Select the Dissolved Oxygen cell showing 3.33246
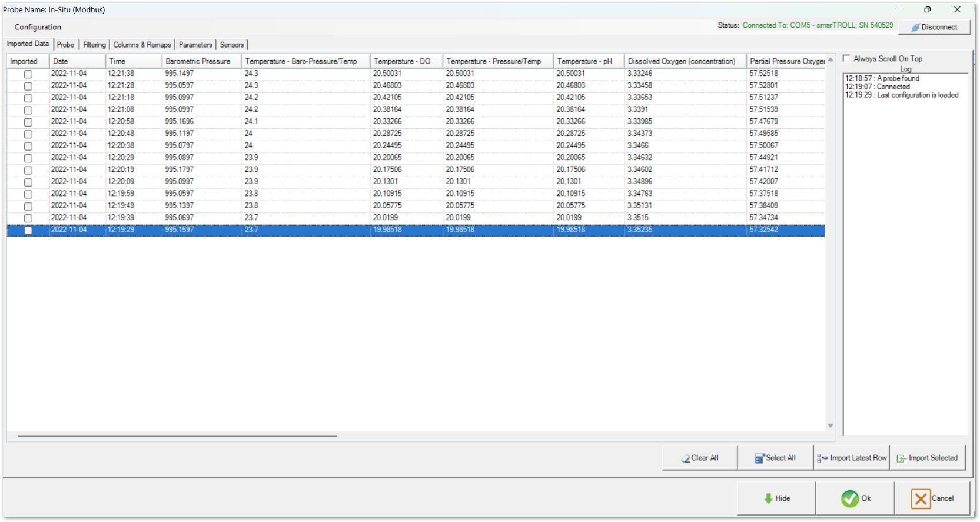Screen dimensions: 980x522 [x=640, y=74]
